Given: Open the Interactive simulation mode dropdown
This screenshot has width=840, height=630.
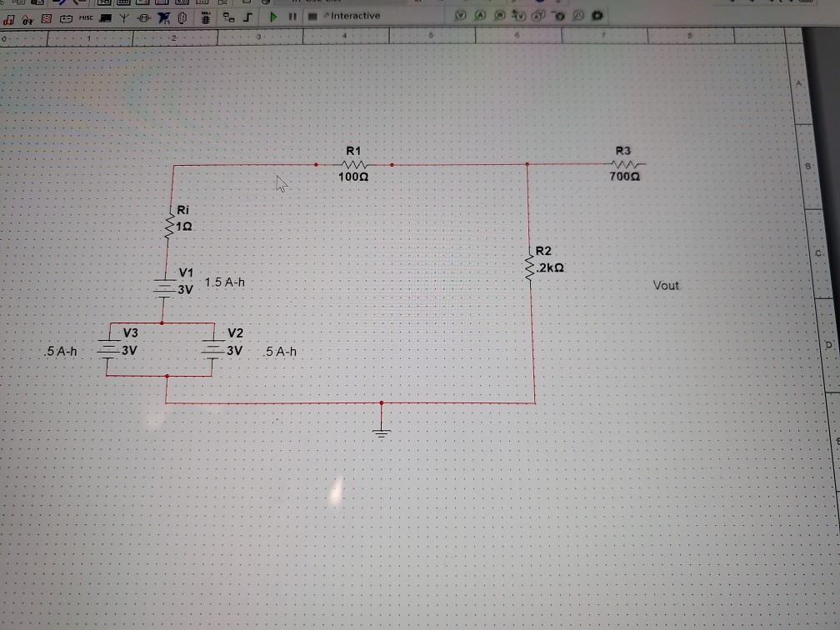Looking at the screenshot, I should pos(350,15).
